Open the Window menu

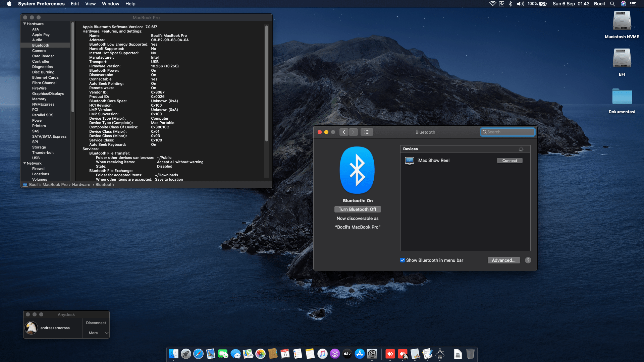coord(110,4)
